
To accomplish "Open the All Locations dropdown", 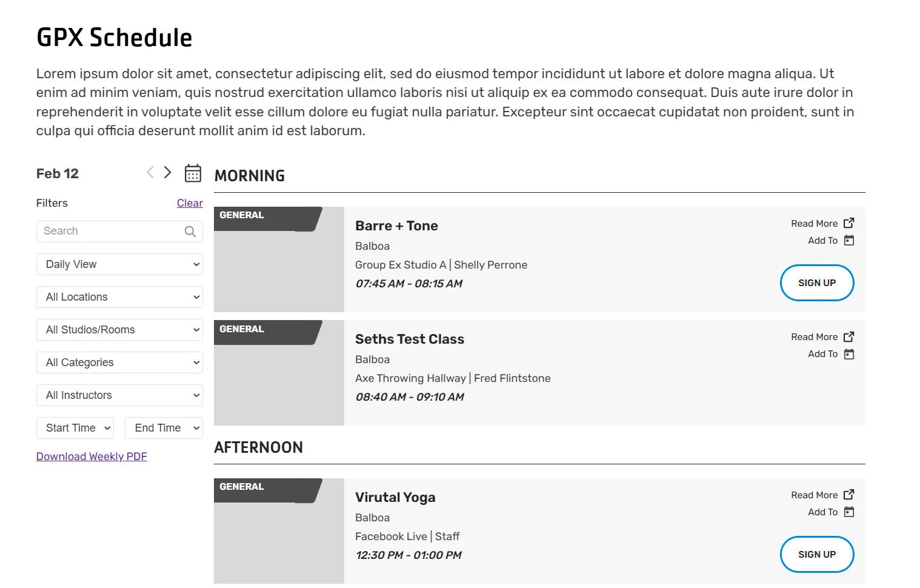I will tap(119, 297).
